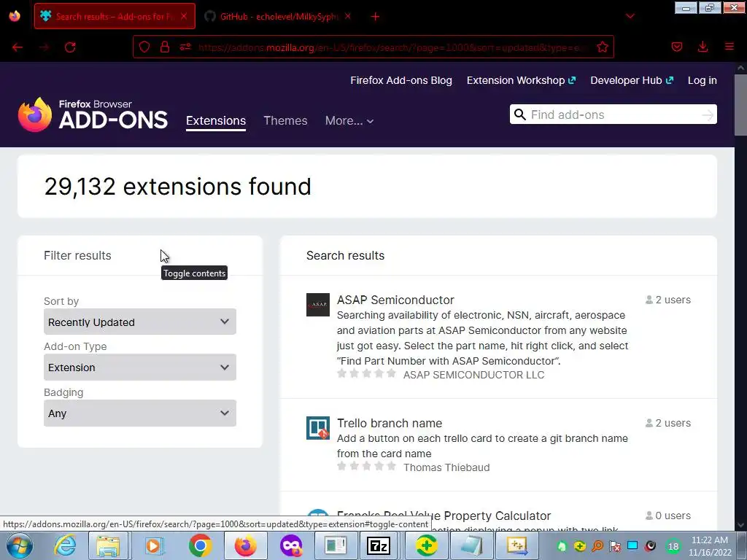Viewport: 747px width, 560px height.
Task: Click Log in
Action: pyautogui.click(x=703, y=80)
